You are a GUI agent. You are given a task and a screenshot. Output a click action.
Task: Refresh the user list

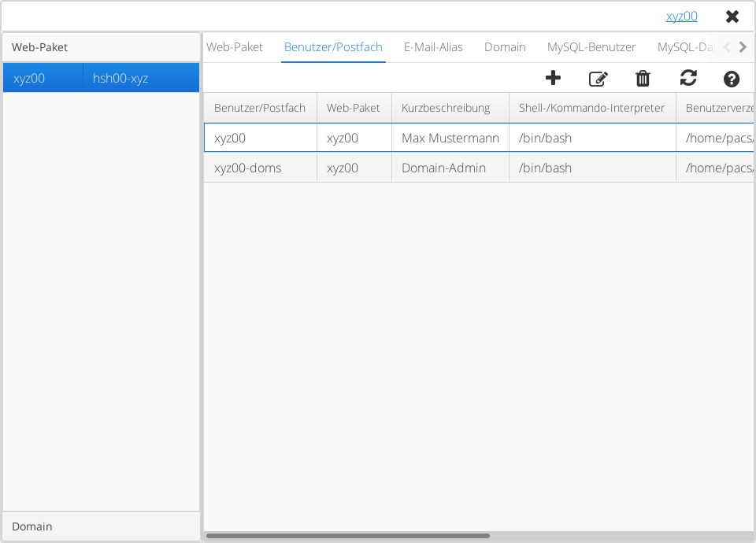tap(688, 78)
